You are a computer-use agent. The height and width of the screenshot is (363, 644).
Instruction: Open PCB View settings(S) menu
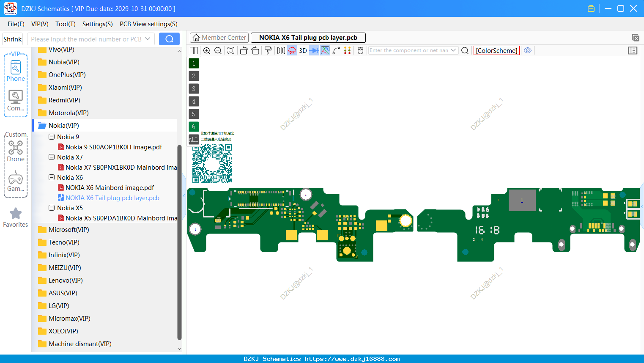click(148, 24)
